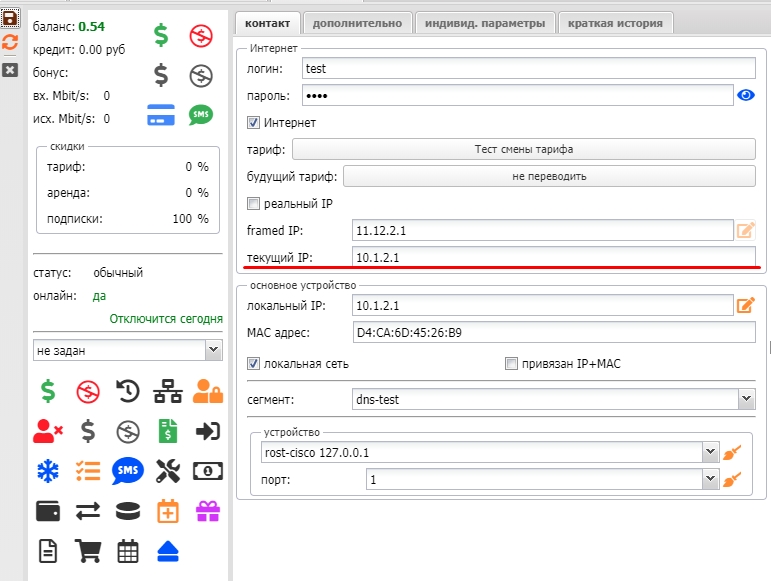Click the purple gift icon
This screenshot has width=771, height=581.
(x=207, y=511)
